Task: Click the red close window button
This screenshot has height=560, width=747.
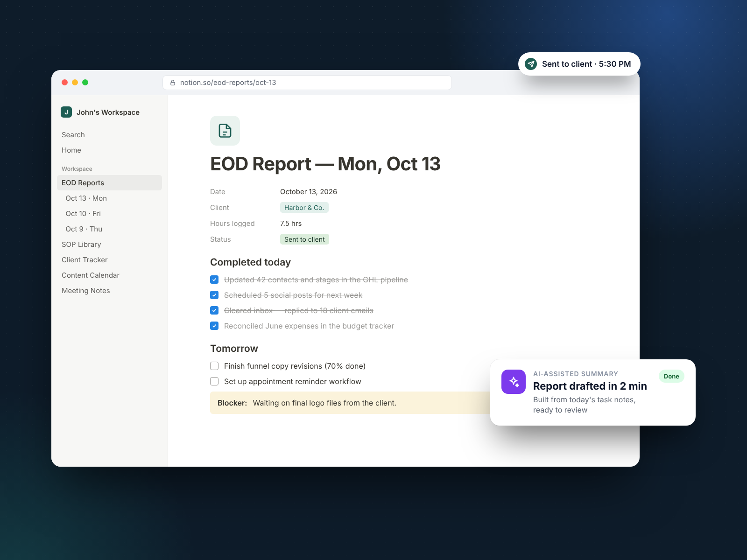Action: tap(65, 83)
